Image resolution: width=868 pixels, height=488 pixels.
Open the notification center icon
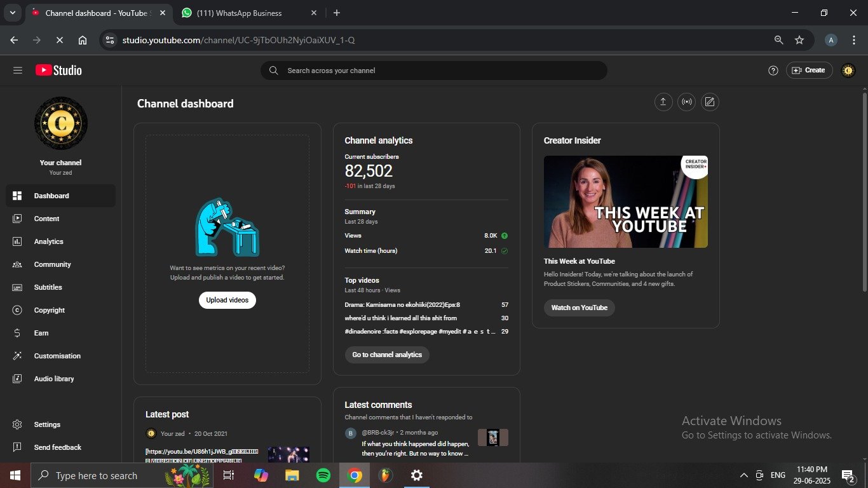[x=848, y=475]
